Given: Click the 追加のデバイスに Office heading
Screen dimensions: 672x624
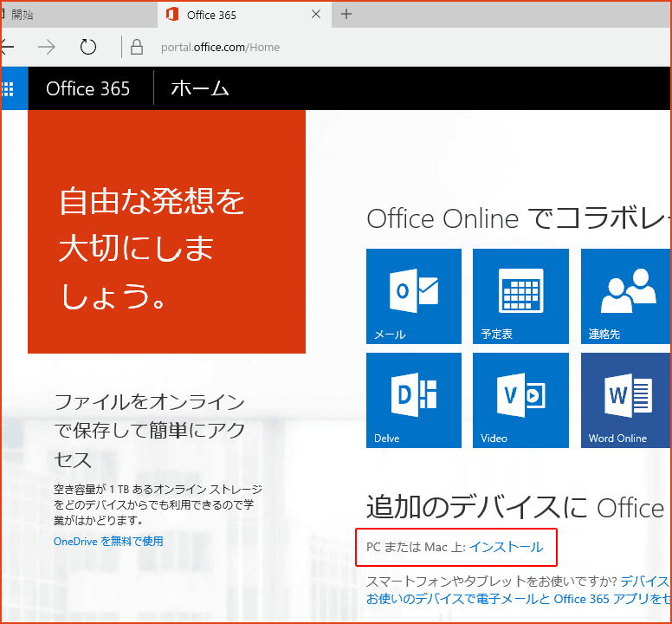Looking at the screenshot, I should [x=515, y=507].
